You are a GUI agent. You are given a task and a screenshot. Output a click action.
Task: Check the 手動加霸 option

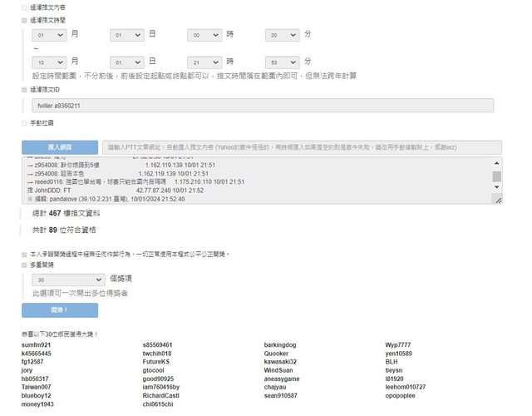click(x=24, y=123)
